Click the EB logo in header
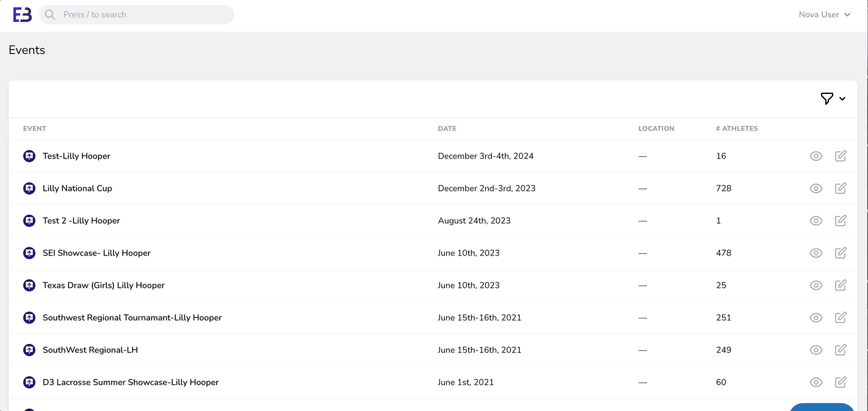This screenshot has width=868, height=411. (23, 15)
